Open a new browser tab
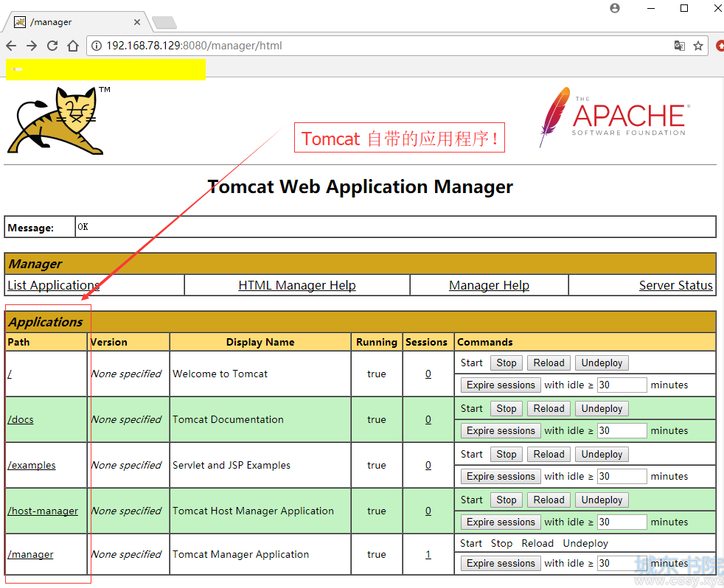 coord(164,22)
